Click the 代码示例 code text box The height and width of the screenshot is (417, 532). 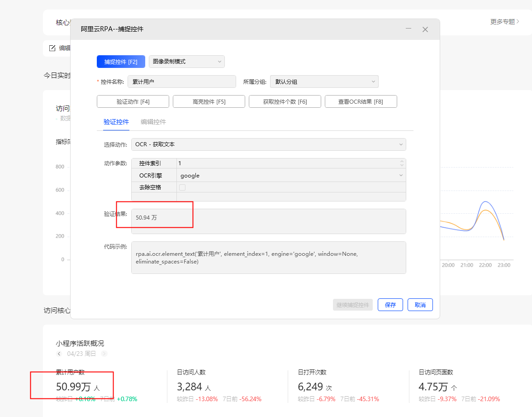coord(268,258)
